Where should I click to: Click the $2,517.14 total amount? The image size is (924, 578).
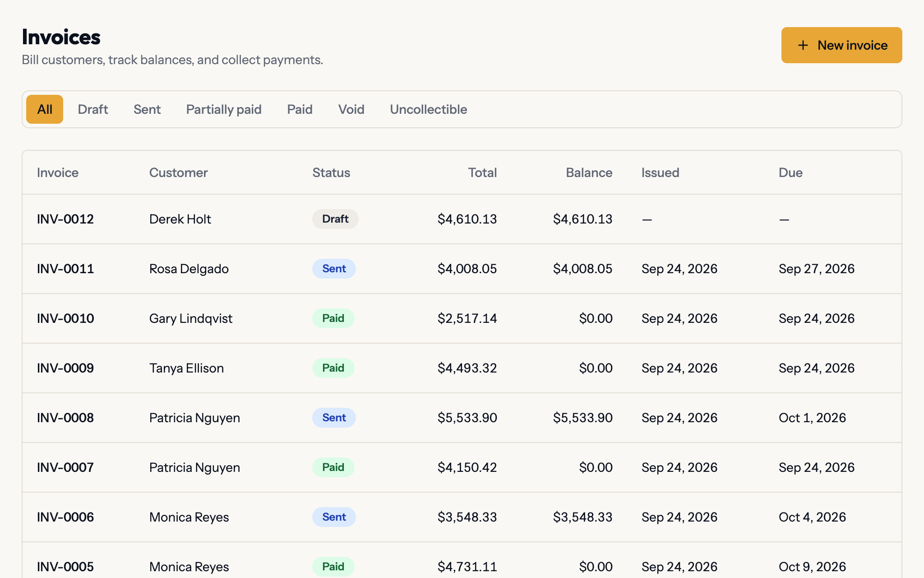pyautogui.click(x=467, y=318)
